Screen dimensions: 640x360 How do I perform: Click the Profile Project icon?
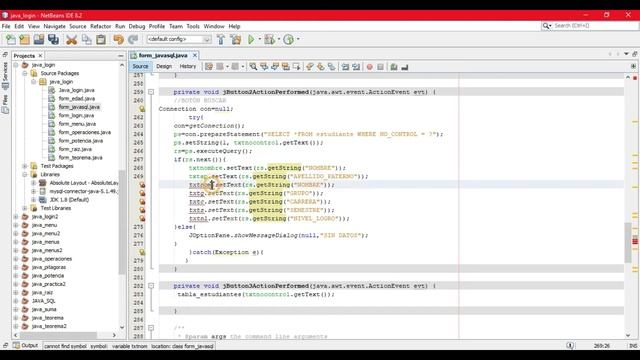289,39
